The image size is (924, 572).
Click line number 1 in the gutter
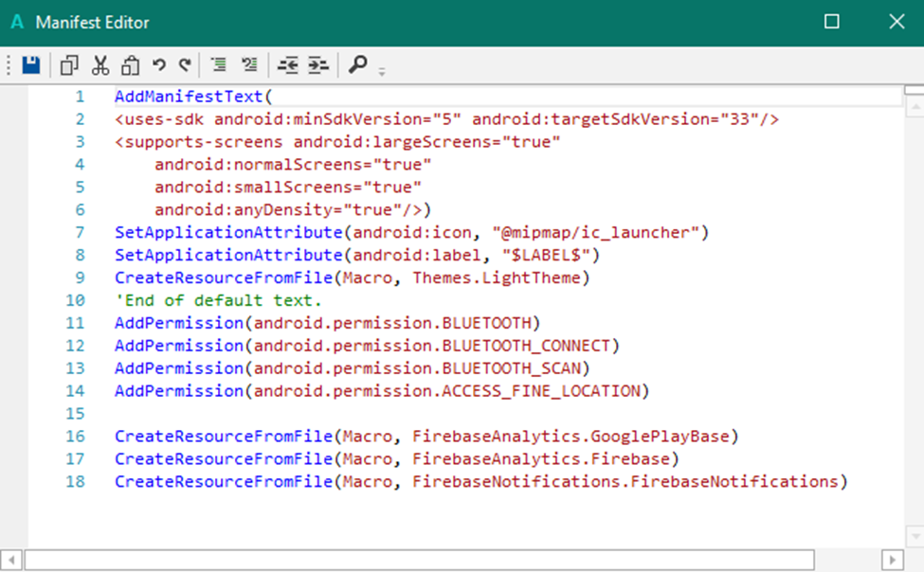coord(80,97)
